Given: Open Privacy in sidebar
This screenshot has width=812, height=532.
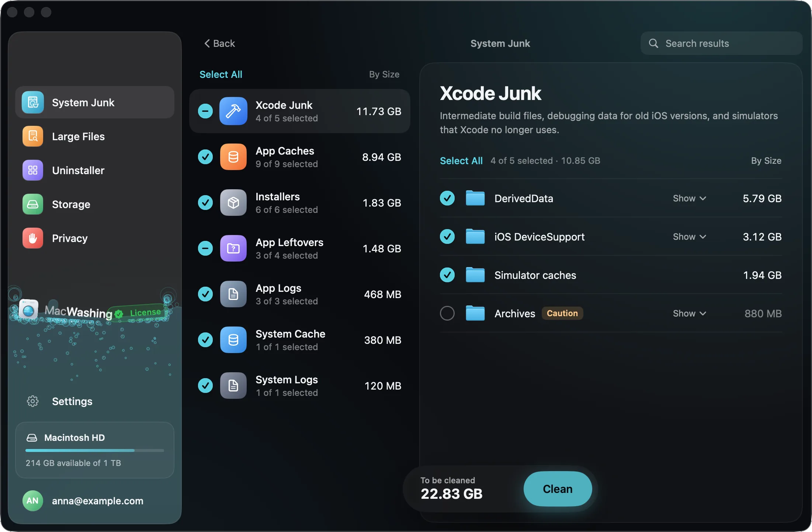Looking at the screenshot, I should [x=95, y=238].
